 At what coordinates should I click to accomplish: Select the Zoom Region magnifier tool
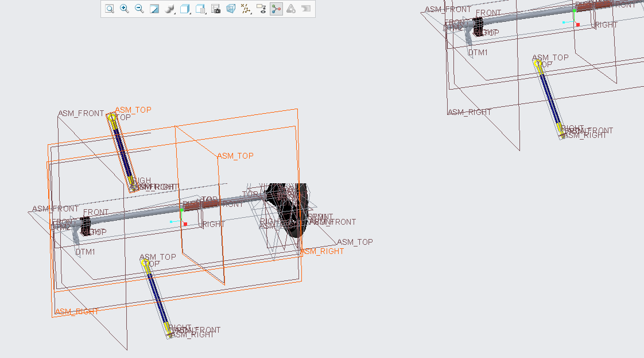click(x=108, y=9)
